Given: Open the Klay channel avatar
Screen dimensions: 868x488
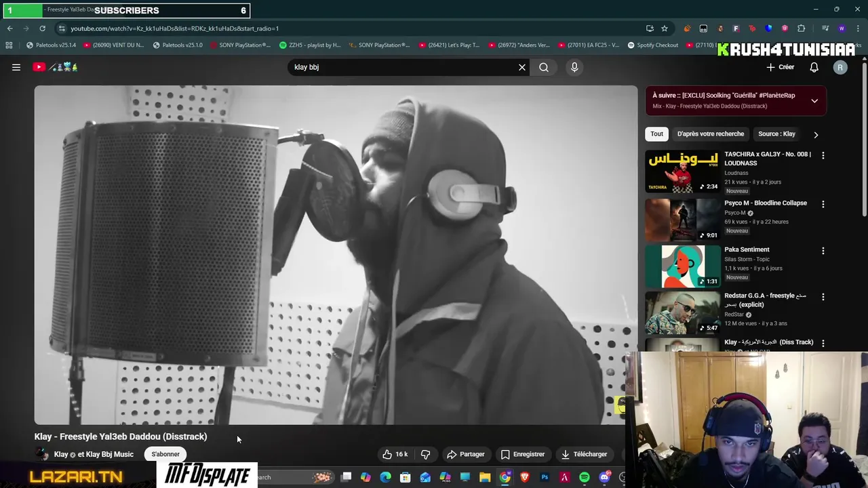Looking at the screenshot, I should (x=42, y=454).
